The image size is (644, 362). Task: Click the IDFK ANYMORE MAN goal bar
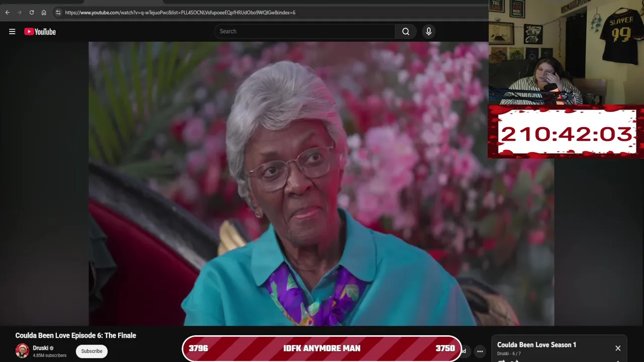[321, 348]
